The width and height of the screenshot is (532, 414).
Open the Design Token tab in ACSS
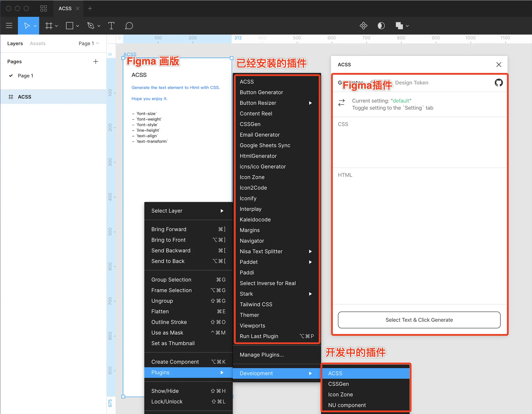coord(412,83)
